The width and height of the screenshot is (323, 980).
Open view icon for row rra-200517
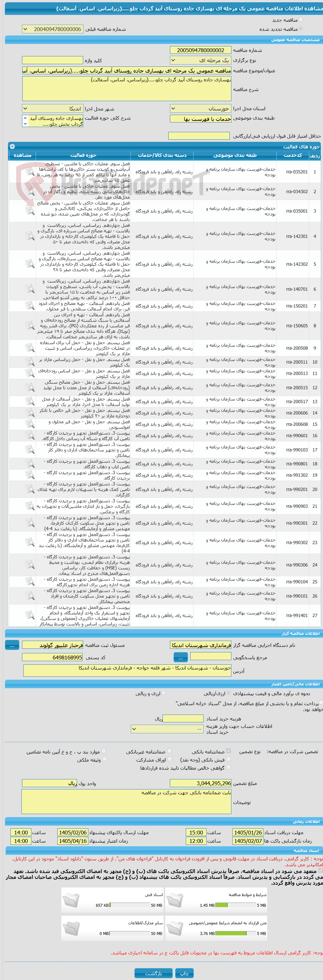pos(30,402)
